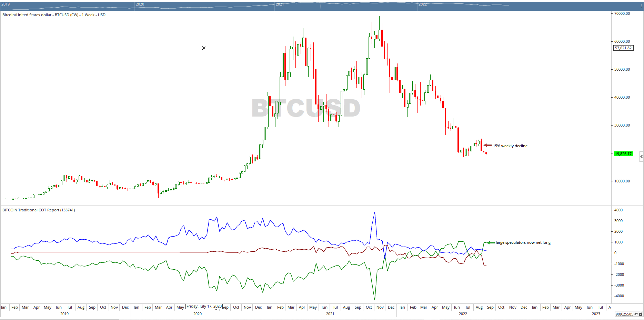The image size is (644, 320).
Task: Click the -4000 COT axis label
Action: pyautogui.click(x=619, y=296)
